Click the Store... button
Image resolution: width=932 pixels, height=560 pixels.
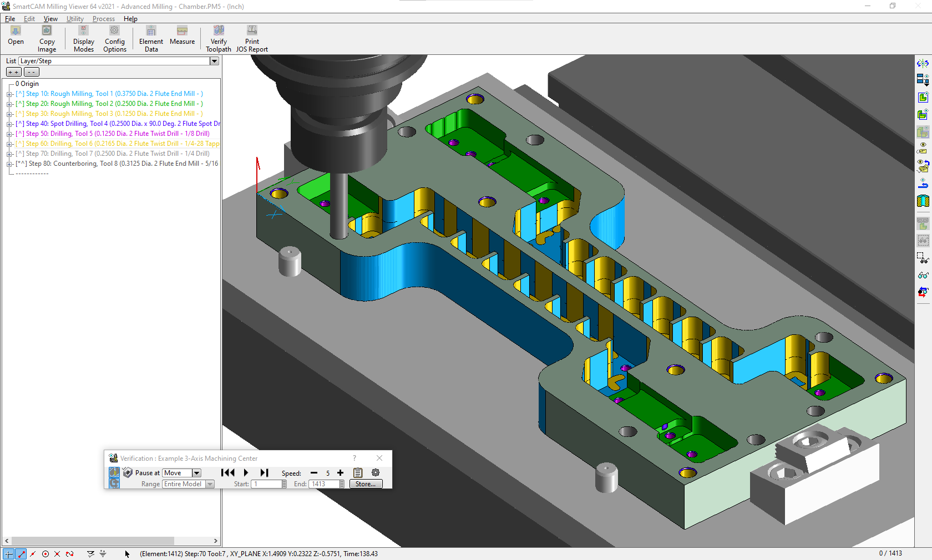click(366, 484)
